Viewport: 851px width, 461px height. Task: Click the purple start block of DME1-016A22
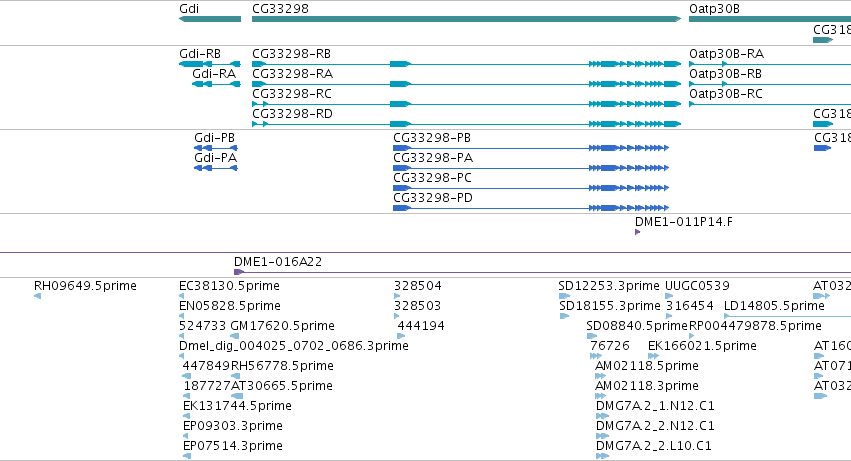[x=238, y=272]
